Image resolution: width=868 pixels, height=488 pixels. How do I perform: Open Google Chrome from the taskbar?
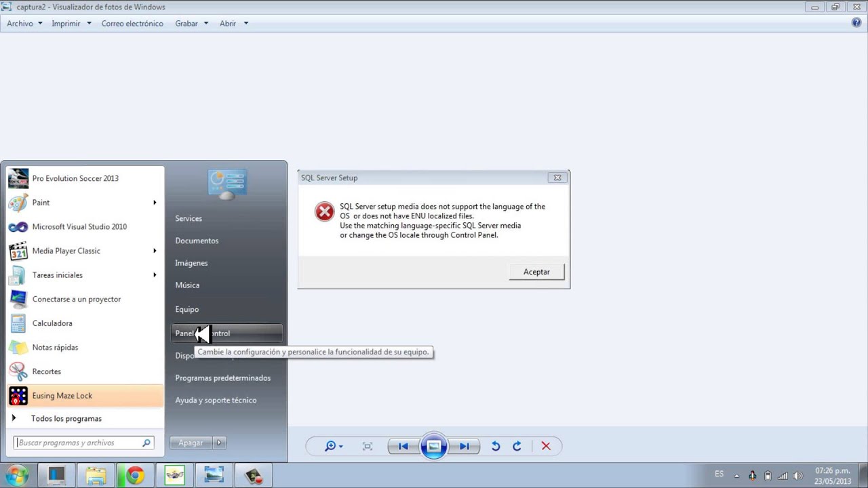point(135,476)
